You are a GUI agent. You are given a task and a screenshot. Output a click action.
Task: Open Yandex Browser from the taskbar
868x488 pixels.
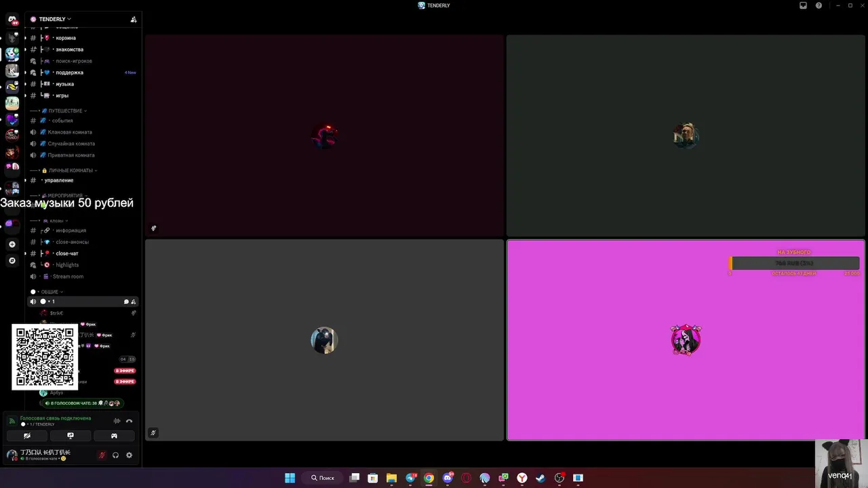pos(522,478)
